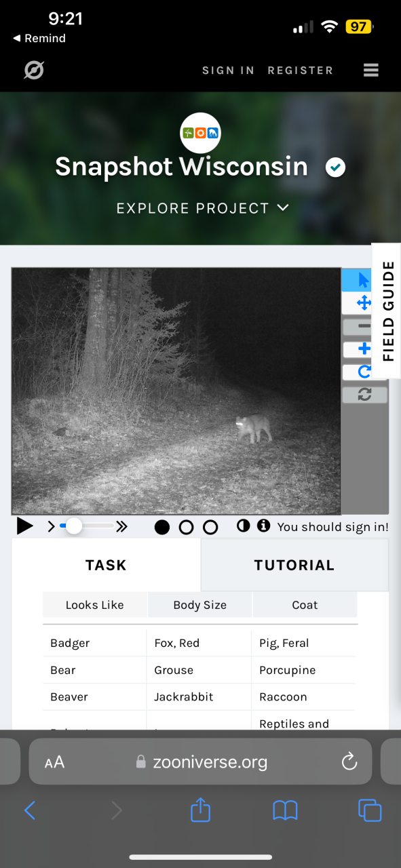Open the Zooniverse logo home
This screenshot has width=401, height=868.
[x=33, y=70]
